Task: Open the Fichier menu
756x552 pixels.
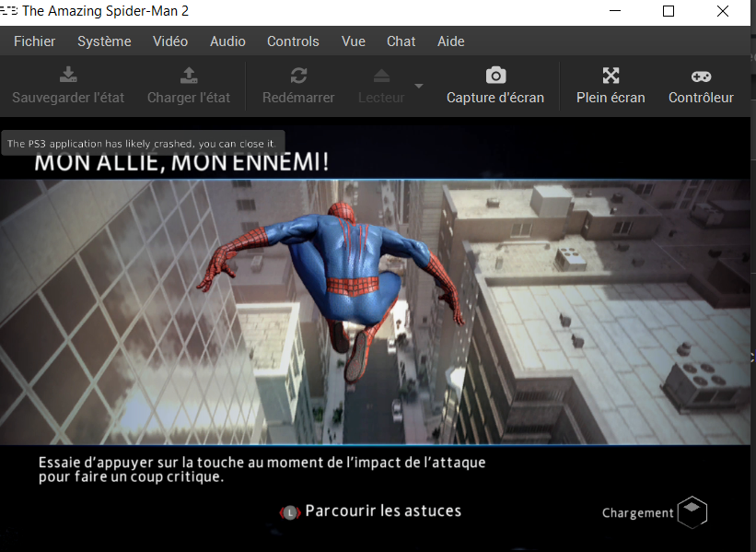Action: tap(35, 41)
